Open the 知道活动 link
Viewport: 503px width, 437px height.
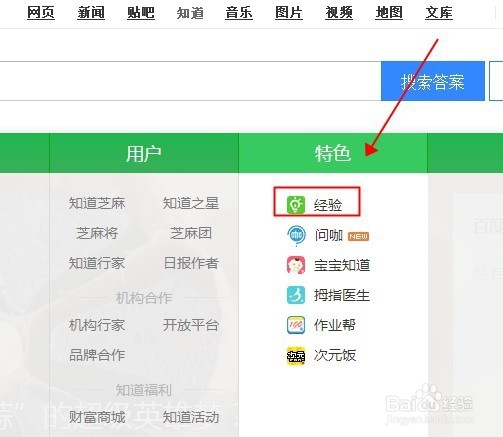pos(191,417)
